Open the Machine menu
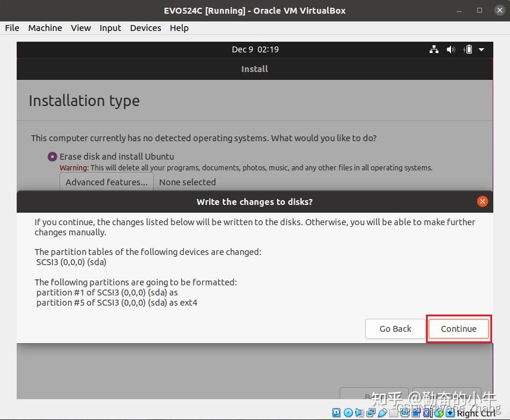The image size is (510, 420). [45, 28]
